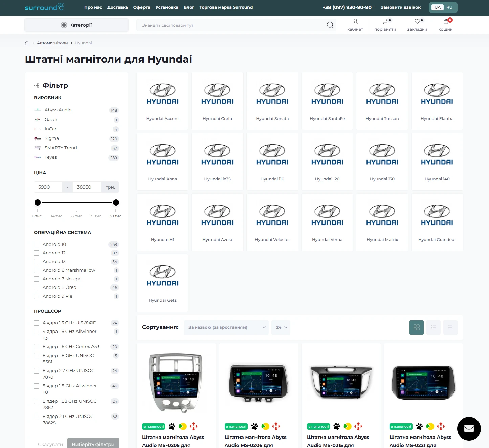
Task: Open the Оферта menu item
Action: pos(141,7)
